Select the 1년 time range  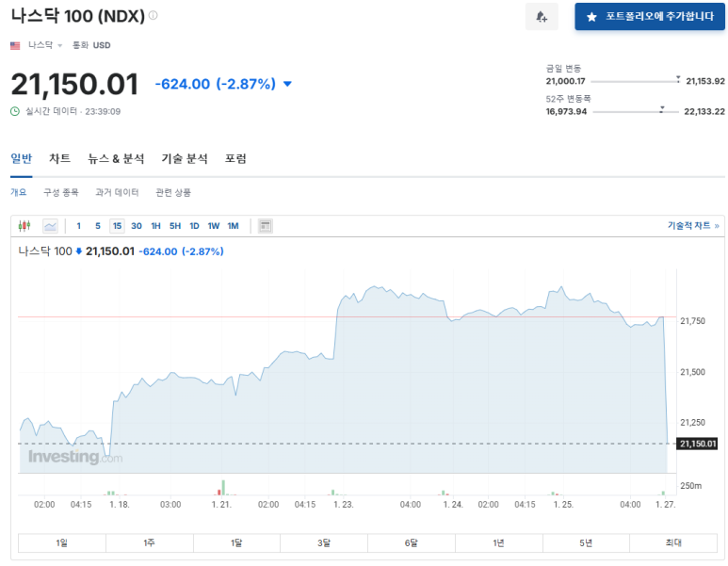(498, 542)
